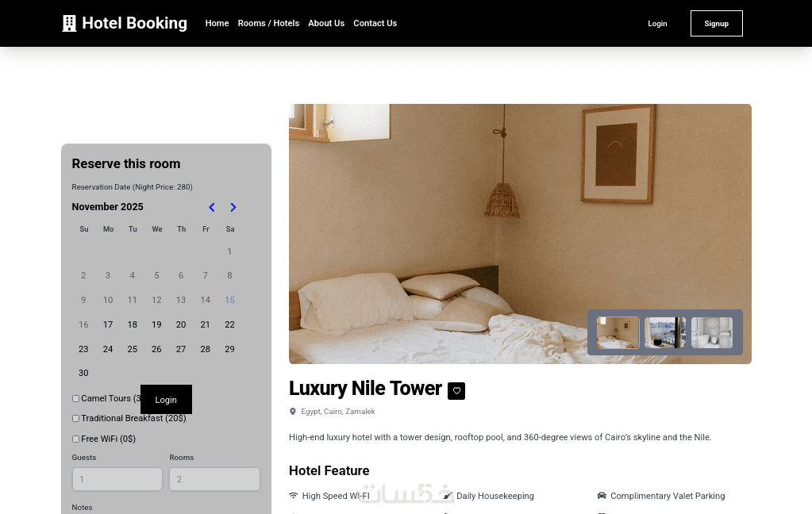Image resolution: width=812 pixels, height=514 pixels.
Task: Click the Hotel Booking building logo icon
Action: click(x=69, y=23)
